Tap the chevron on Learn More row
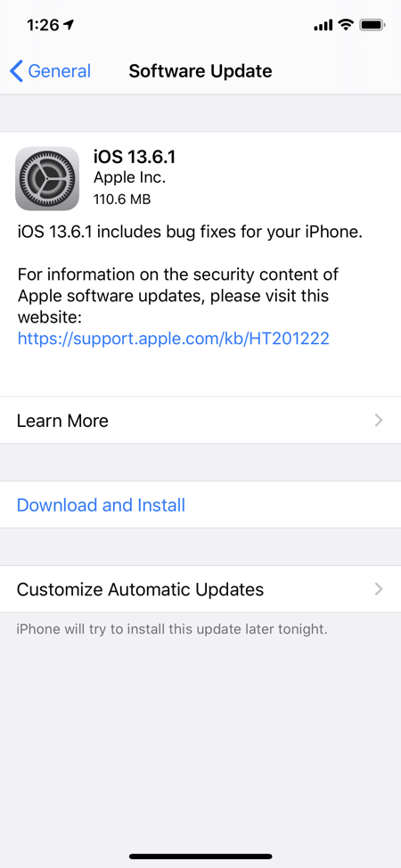 coord(379,421)
